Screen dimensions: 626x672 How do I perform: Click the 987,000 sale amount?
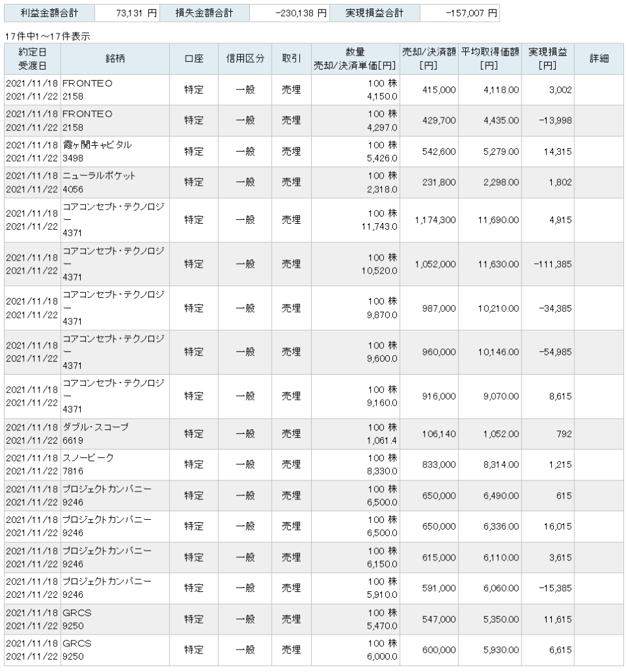[x=439, y=308]
